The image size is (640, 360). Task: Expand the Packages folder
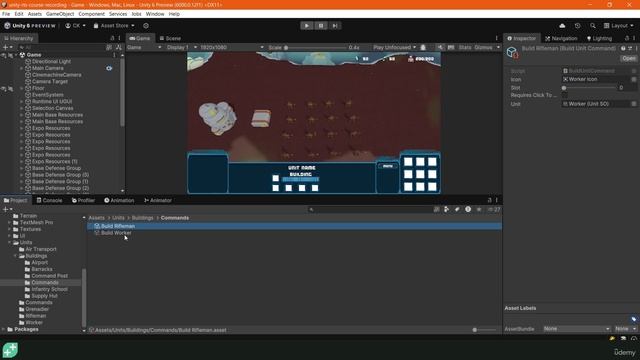coord(3,329)
